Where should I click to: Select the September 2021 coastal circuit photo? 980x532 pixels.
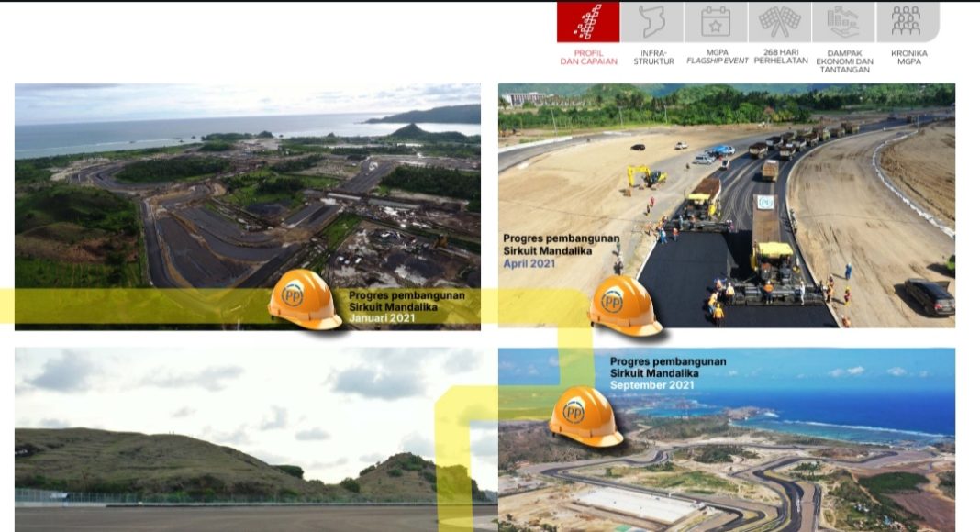[780, 459]
